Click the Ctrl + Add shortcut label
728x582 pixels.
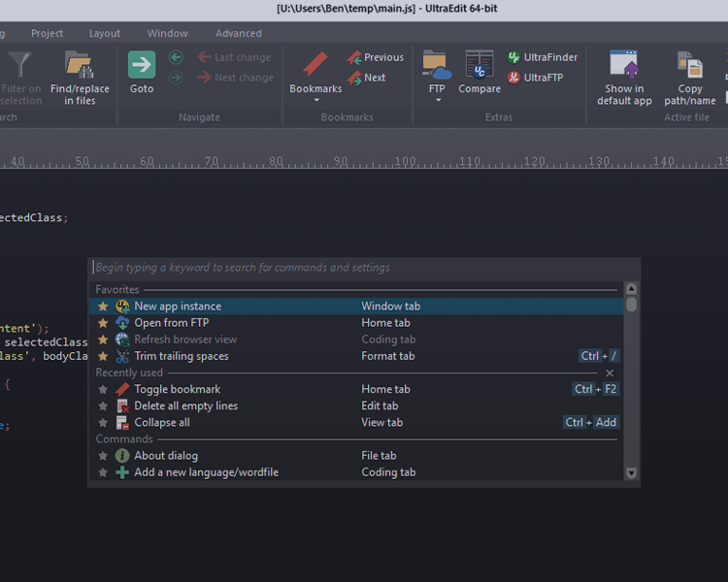(591, 423)
